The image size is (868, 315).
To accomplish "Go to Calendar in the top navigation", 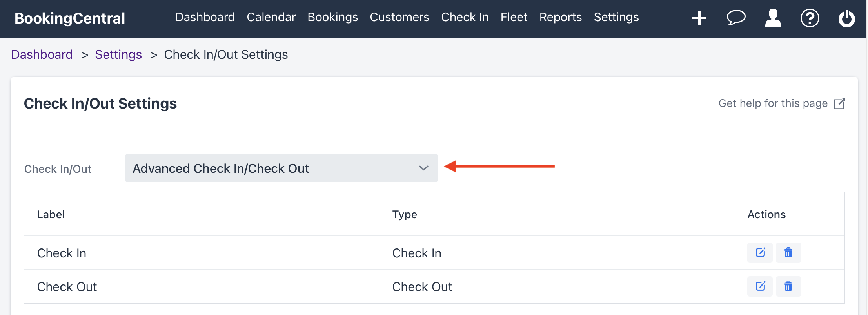I will coord(271,17).
